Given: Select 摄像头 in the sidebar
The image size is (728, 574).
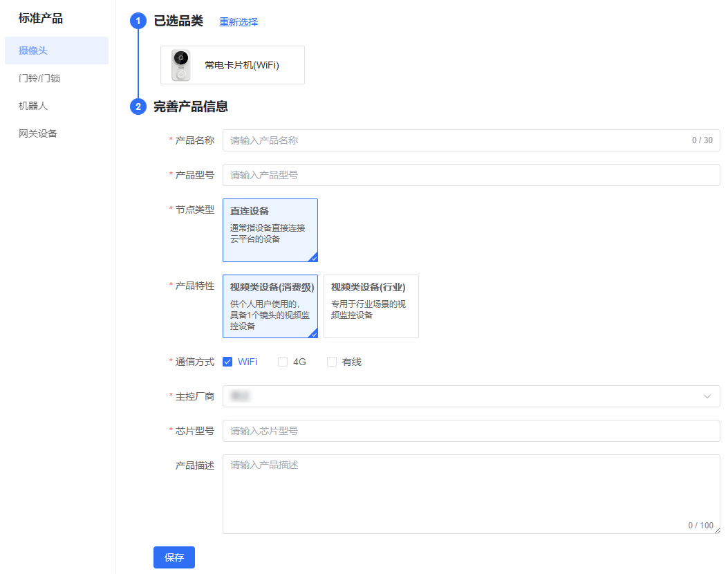Looking at the screenshot, I should [x=57, y=50].
